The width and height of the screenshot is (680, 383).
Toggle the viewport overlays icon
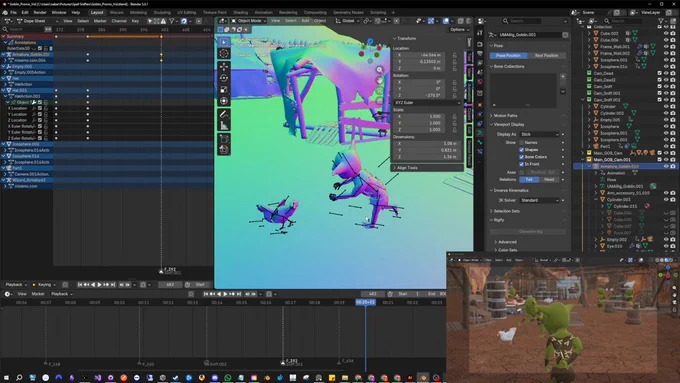click(x=446, y=21)
